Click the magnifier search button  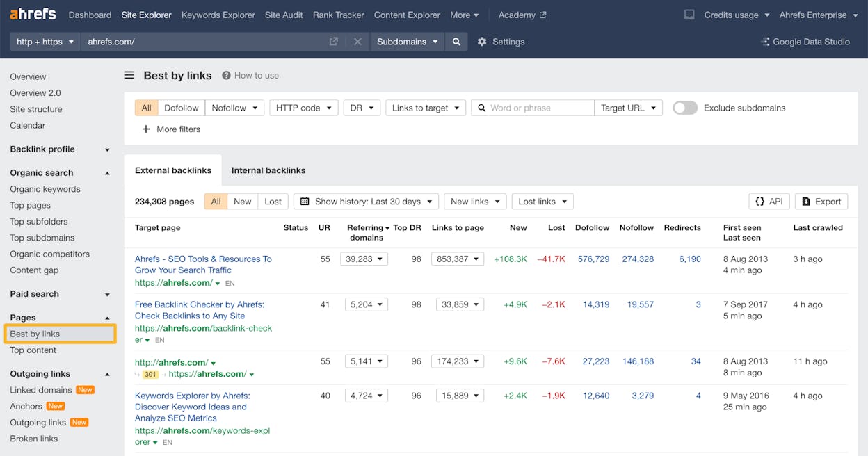(x=456, y=42)
